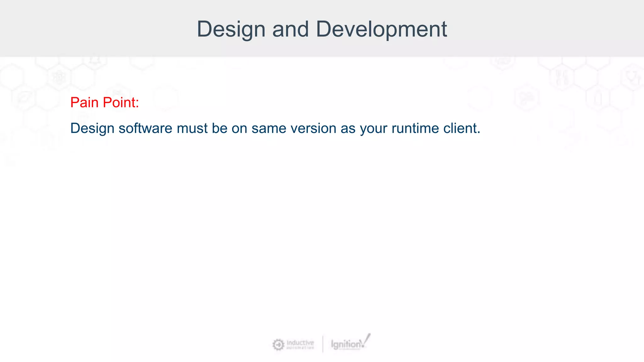Select the red Pain Point heading
The height and width of the screenshot is (362, 644).
[105, 102]
